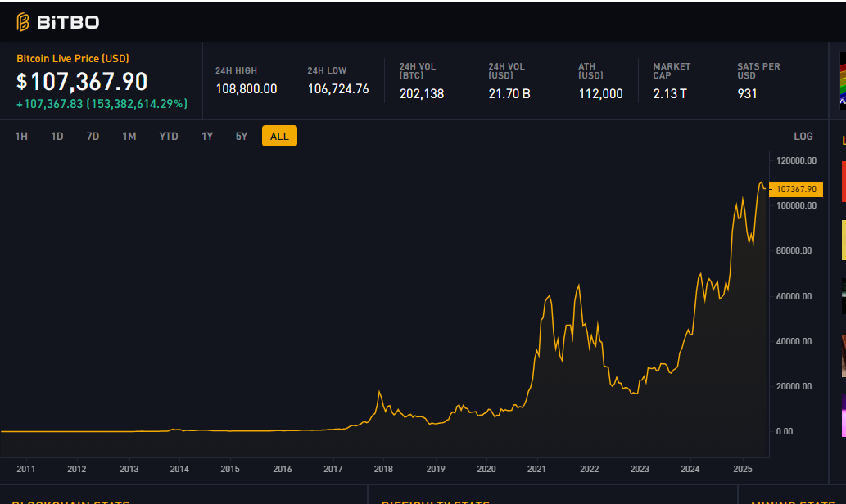Select the 1D time range
Viewport: 846px width, 504px height.
click(57, 137)
